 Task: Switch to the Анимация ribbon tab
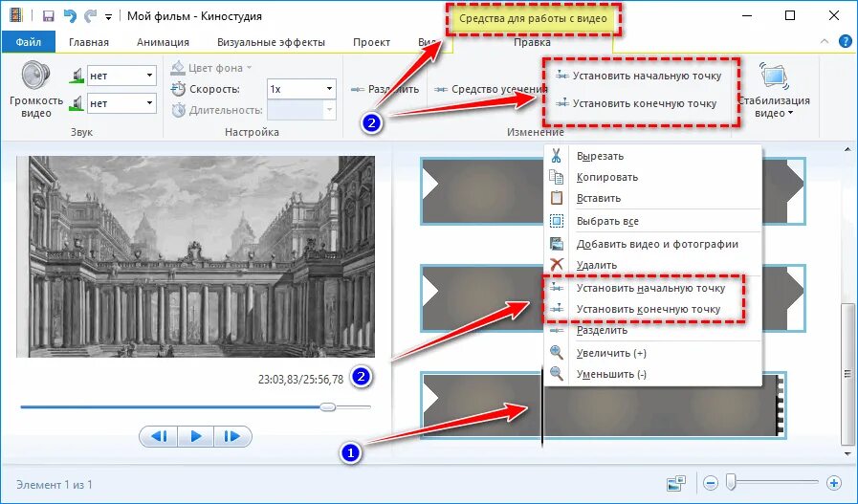tap(163, 42)
